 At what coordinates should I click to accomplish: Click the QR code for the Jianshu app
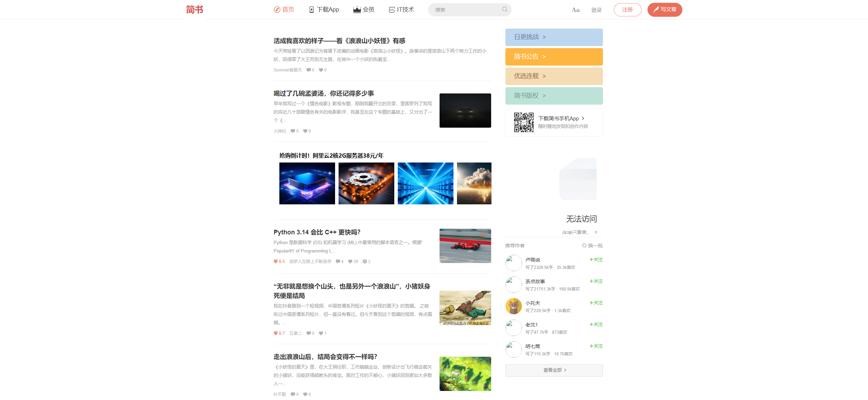[x=524, y=122]
